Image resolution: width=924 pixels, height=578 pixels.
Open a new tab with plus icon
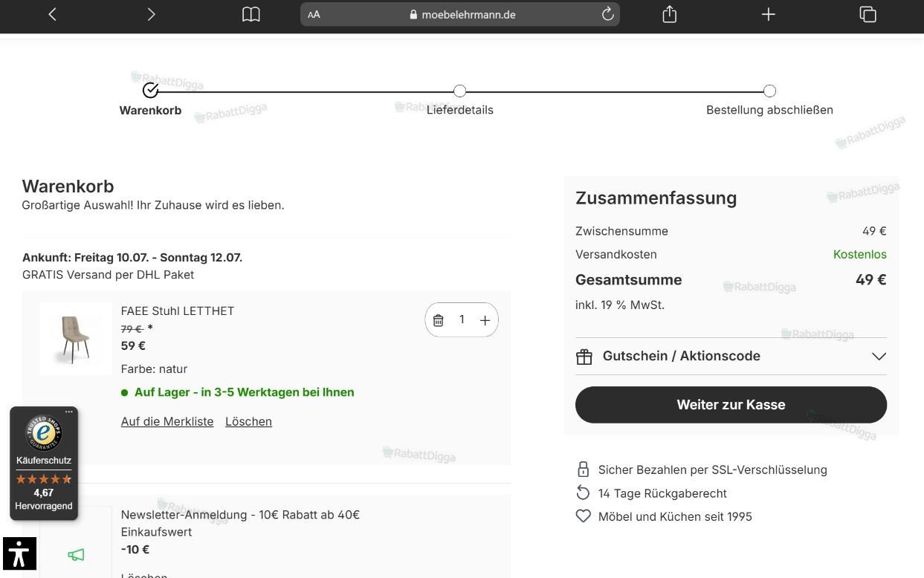tap(769, 14)
